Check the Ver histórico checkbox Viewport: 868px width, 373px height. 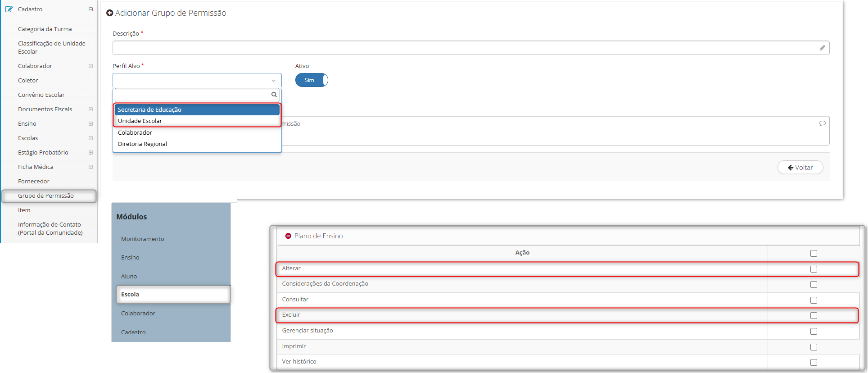(x=814, y=362)
